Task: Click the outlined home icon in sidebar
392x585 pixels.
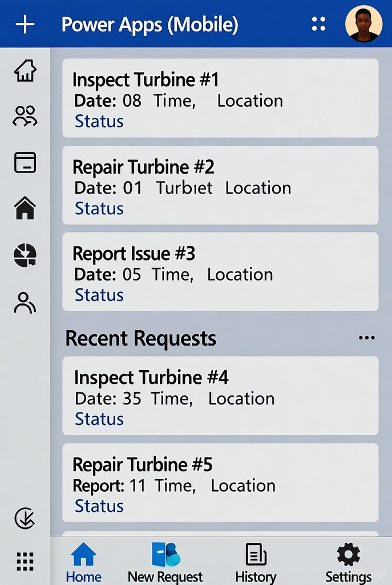Action: point(25,70)
